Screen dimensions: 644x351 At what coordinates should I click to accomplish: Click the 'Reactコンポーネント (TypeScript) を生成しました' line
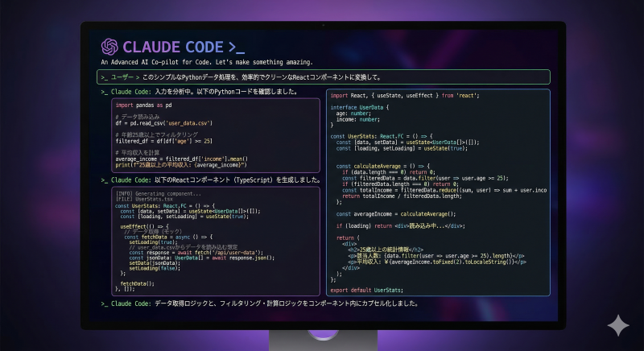(x=211, y=180)
